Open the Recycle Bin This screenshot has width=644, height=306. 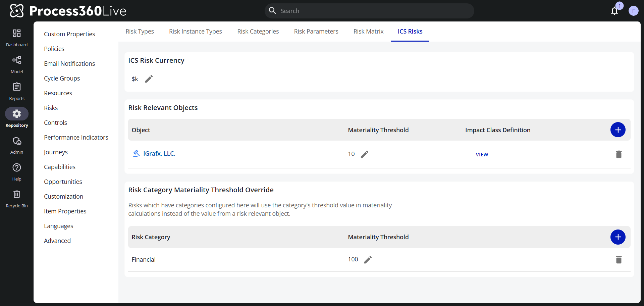pyautogui.click(x=16, y=198)
